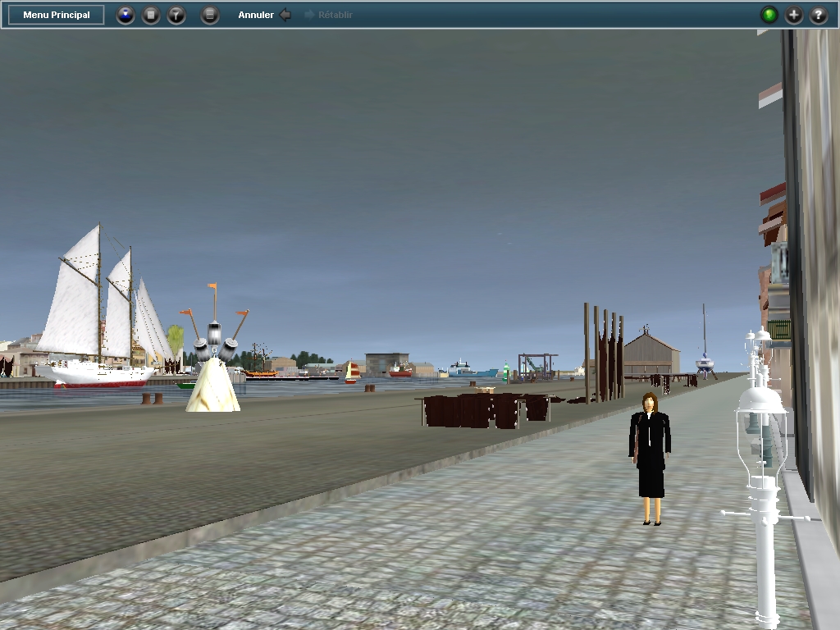
Task: Open the funnel filter tool
Action: pos(176,15)
